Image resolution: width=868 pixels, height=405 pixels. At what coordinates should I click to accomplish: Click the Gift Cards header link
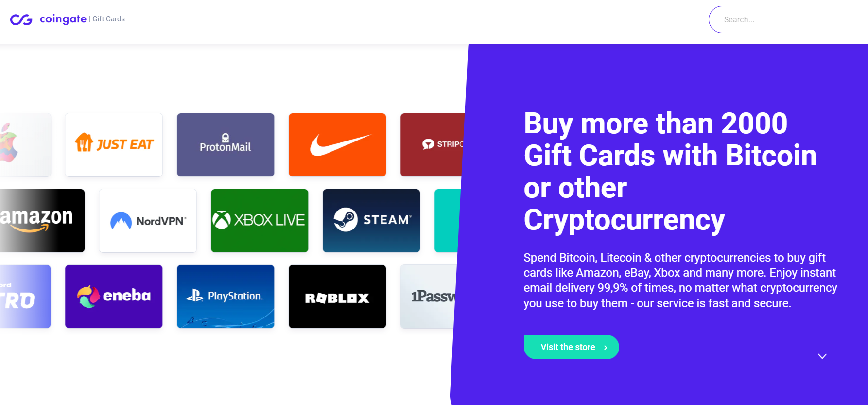[x=108, y=19]
